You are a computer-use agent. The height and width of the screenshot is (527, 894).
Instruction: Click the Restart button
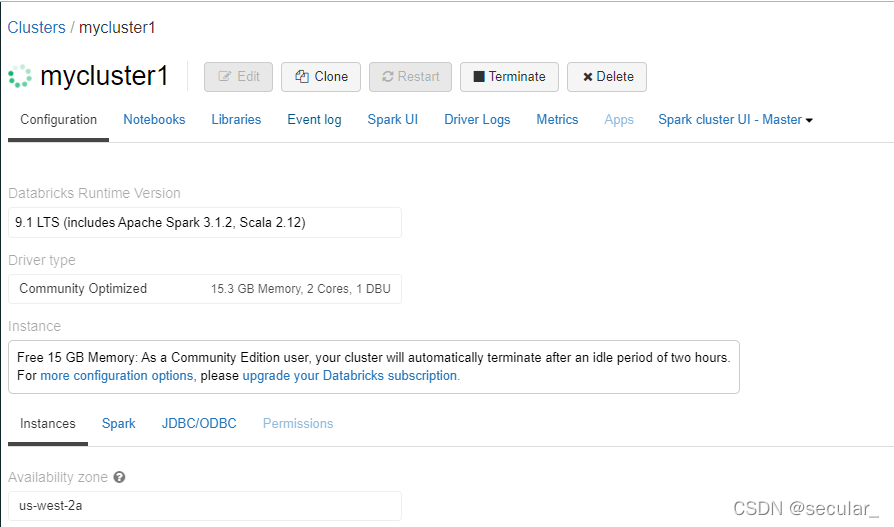[411, 77]
